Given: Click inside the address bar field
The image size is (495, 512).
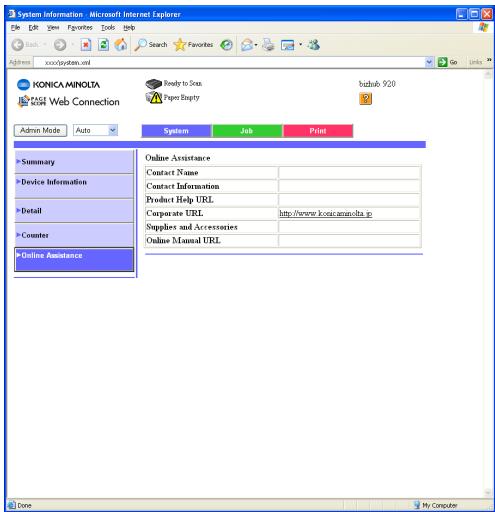Looking at the screenshot, I should tap(229, 62).
